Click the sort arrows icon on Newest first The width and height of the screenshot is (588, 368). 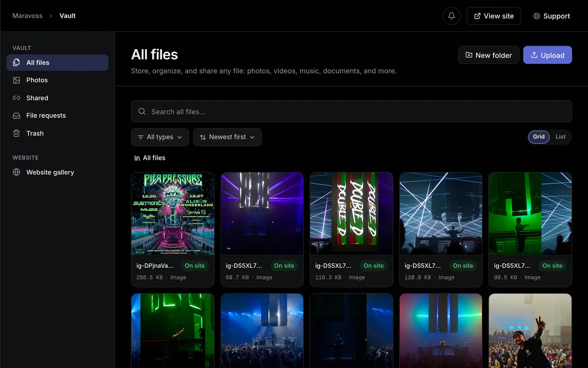[x=203, y=137]
